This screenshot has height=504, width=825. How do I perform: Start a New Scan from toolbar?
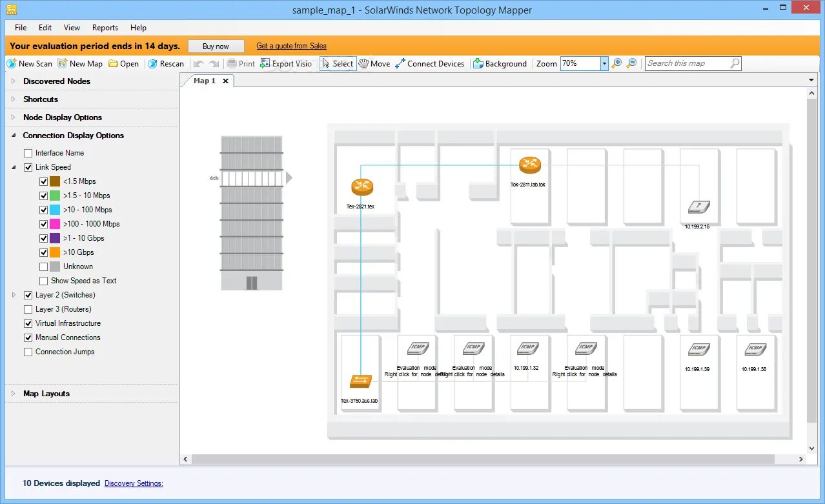pyautogui.click(x=30, y=63)
